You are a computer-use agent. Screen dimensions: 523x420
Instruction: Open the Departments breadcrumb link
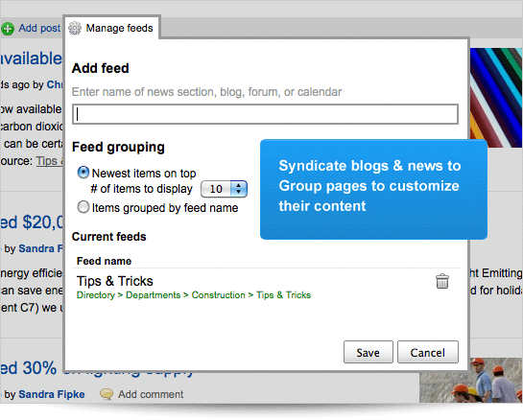tap(154, 295)
